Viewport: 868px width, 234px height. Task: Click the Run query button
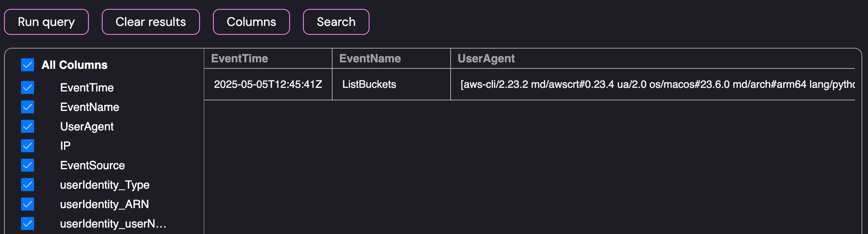tap(46, 22)
